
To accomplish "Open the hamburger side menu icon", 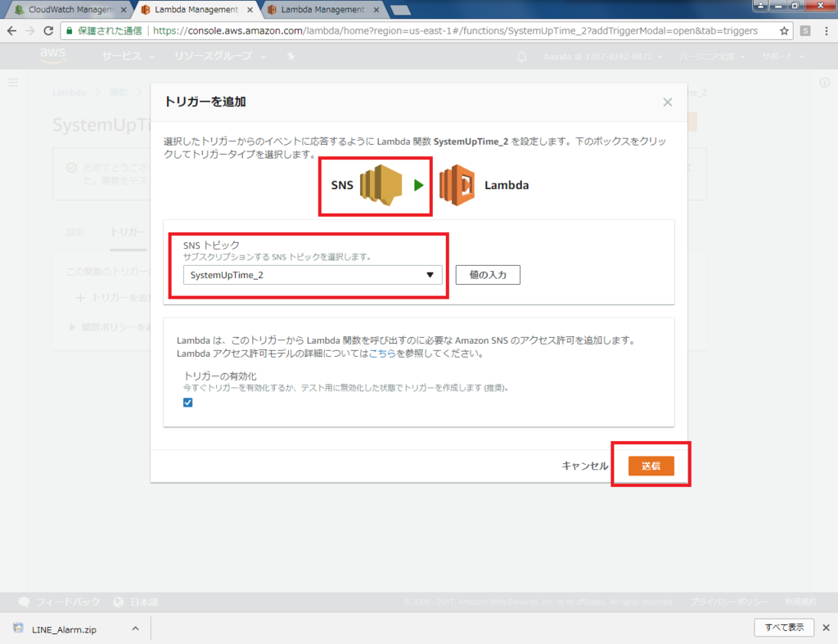I will click(13, 83).
